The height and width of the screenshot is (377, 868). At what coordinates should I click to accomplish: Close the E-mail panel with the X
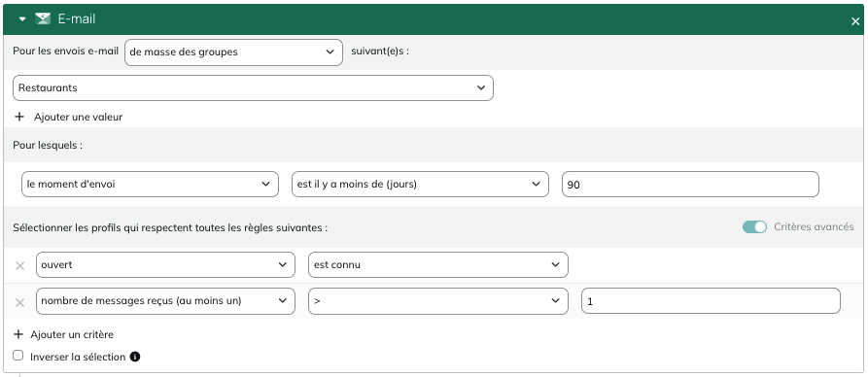coord(855,21)
